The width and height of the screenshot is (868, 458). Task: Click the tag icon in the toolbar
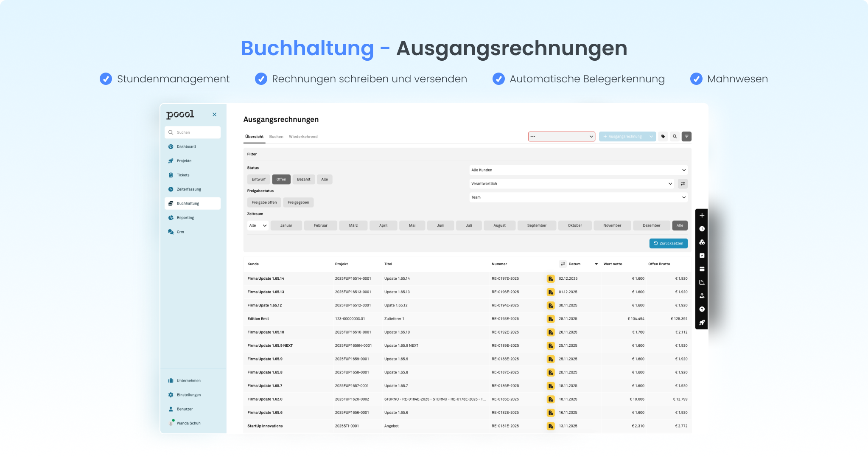[663, 137]
